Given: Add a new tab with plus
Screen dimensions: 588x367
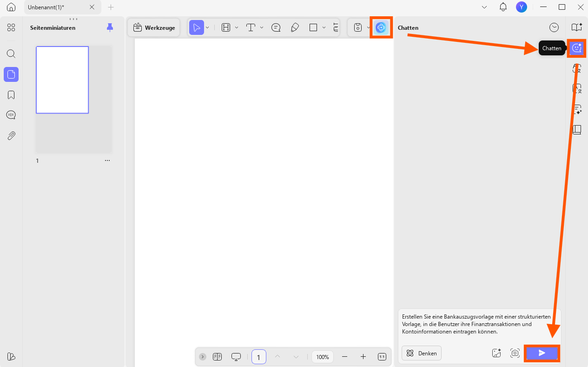Looking at the screenshot, I should tap(111, 7).
